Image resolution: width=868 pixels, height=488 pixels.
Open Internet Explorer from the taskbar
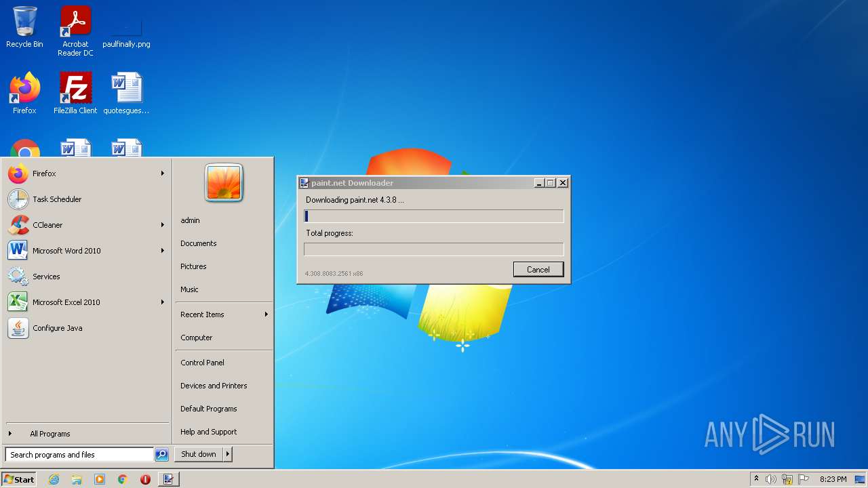point(54,479)
